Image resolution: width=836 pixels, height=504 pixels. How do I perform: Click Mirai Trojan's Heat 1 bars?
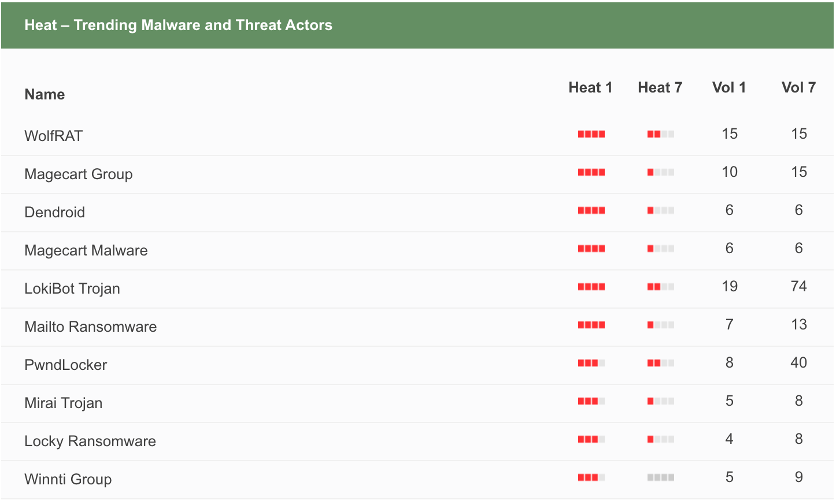pos(591,401)
